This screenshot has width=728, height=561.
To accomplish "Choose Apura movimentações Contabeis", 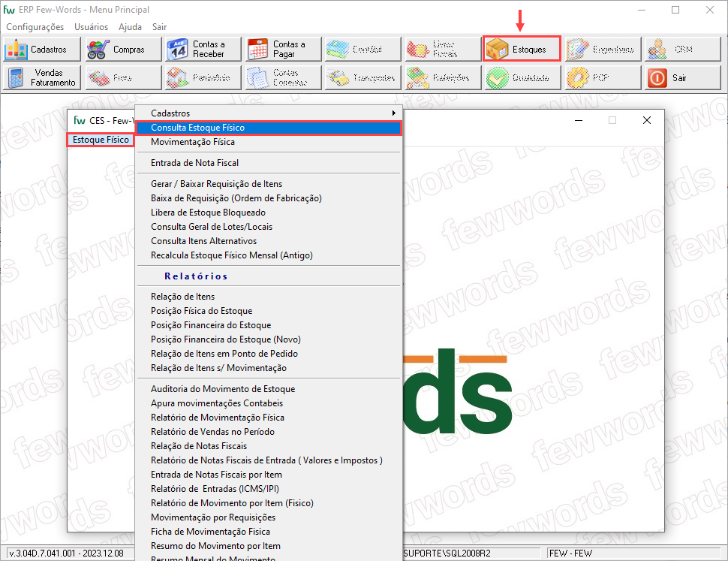I will point(269,403).
